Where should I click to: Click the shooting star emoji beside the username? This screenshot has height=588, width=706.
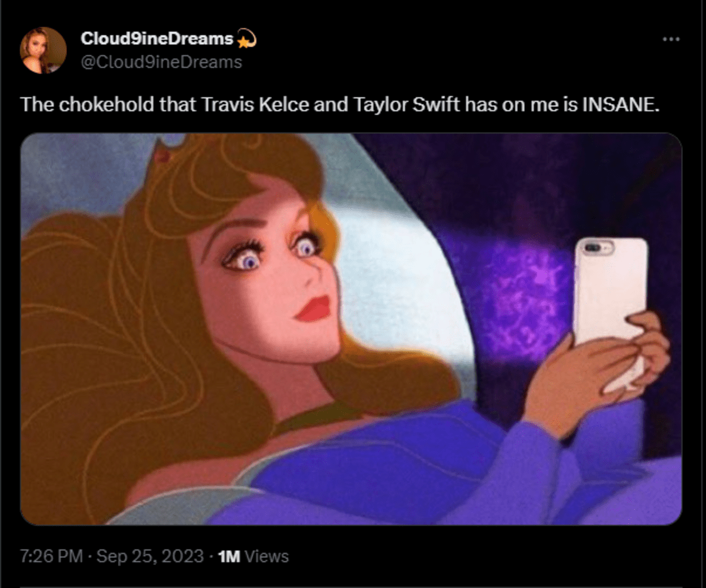(x=244, y=39)
